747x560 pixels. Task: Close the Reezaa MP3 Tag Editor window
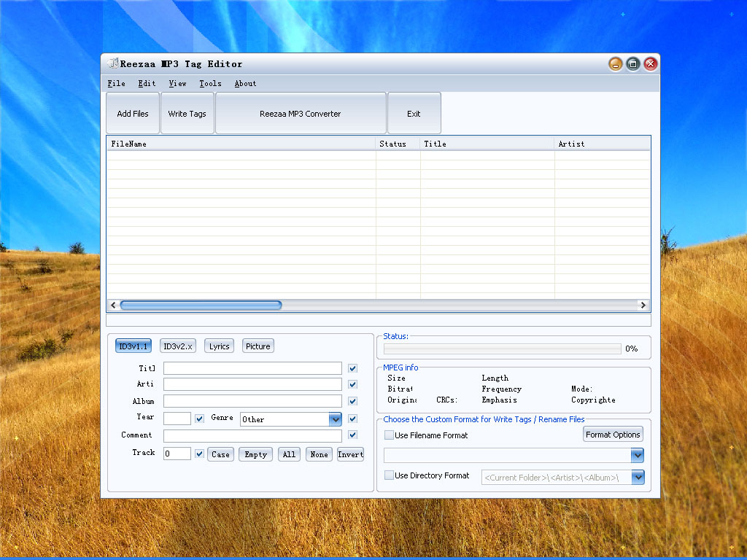coord(651,64)
